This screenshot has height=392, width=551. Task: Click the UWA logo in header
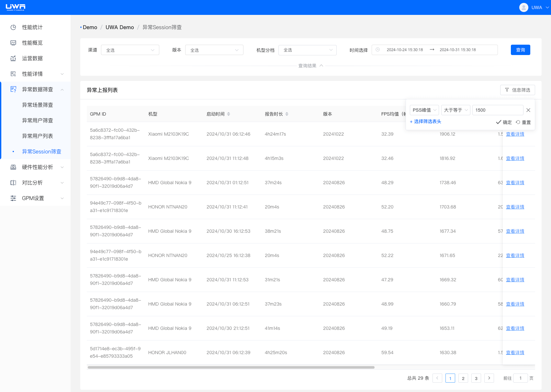point(16,7)
